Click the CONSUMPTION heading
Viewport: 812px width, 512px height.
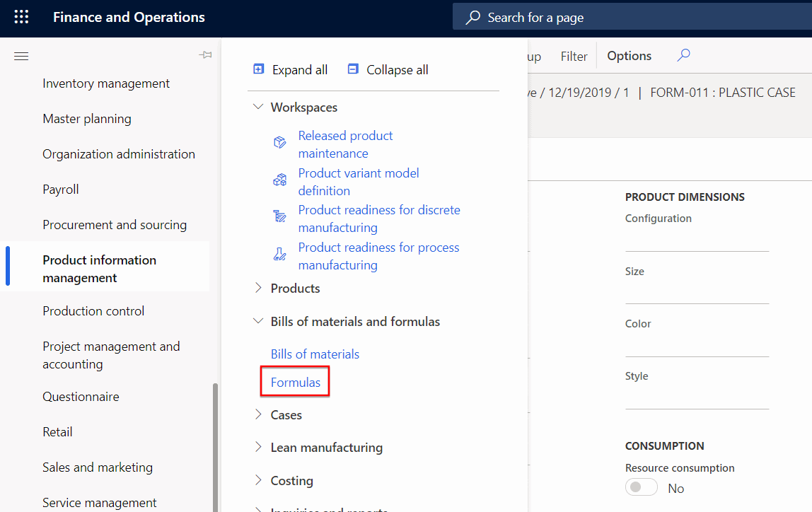pyautogui.click(x=664, y=446)
